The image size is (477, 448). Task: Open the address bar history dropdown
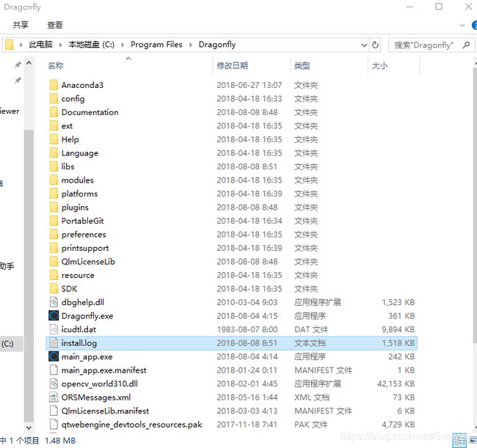point(364,45)
